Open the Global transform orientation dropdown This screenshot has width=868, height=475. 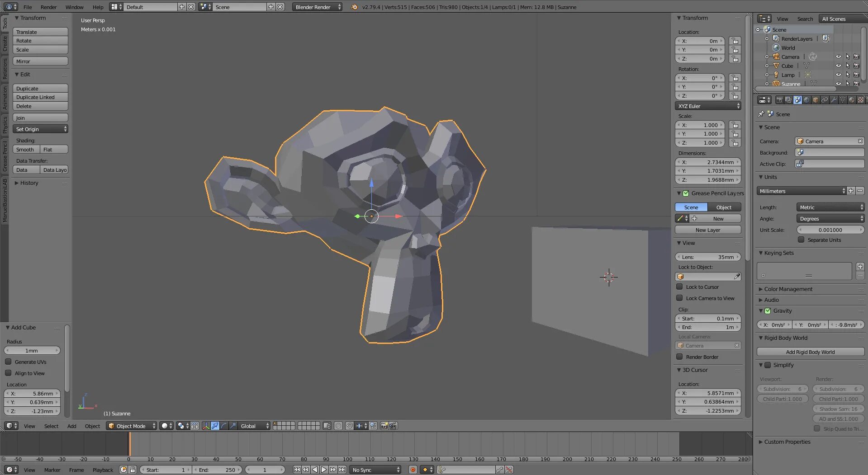pyautogui.click(x=255, y=426)
